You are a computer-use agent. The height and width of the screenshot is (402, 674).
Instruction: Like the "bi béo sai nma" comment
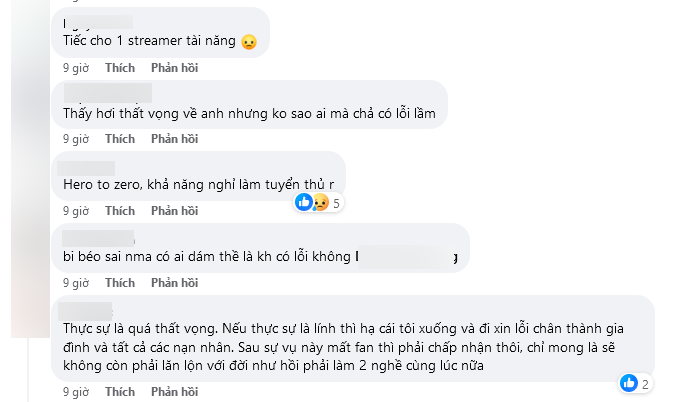pos(120,282)
